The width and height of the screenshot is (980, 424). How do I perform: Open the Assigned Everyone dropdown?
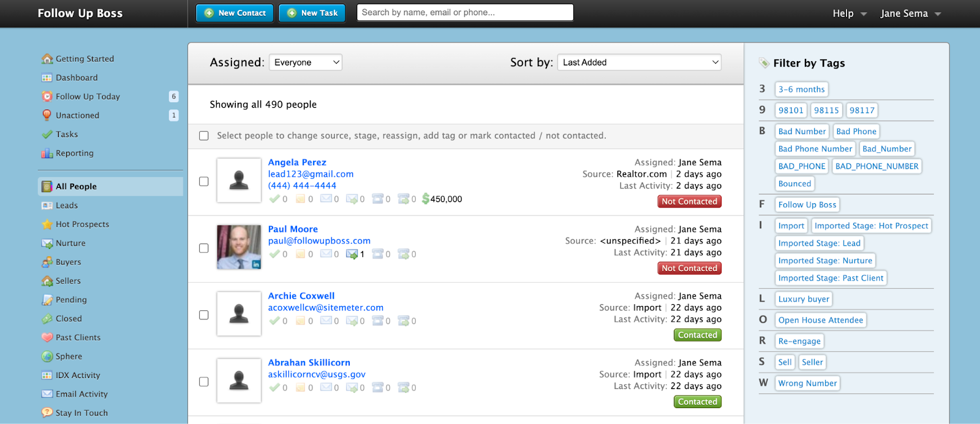tap(306, 62)
